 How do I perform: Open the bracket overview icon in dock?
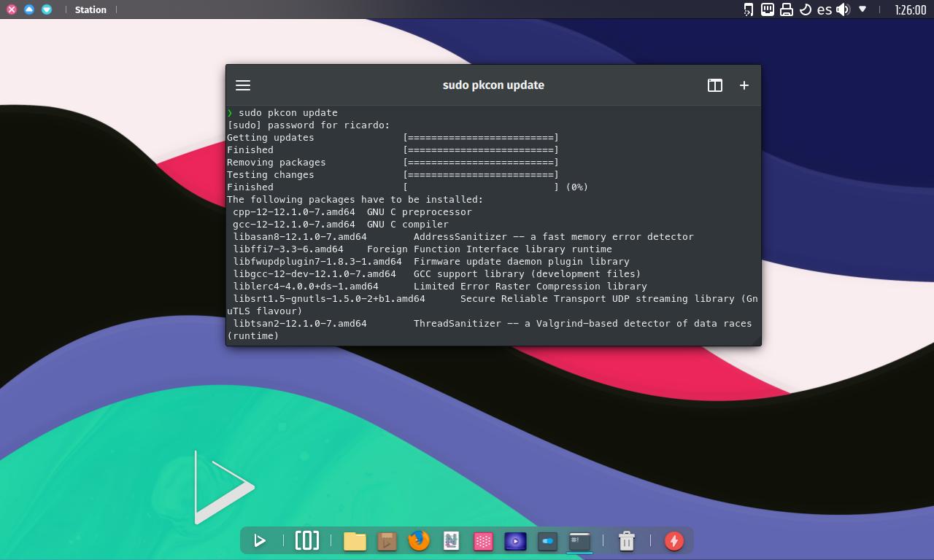[x=307, y=540]
